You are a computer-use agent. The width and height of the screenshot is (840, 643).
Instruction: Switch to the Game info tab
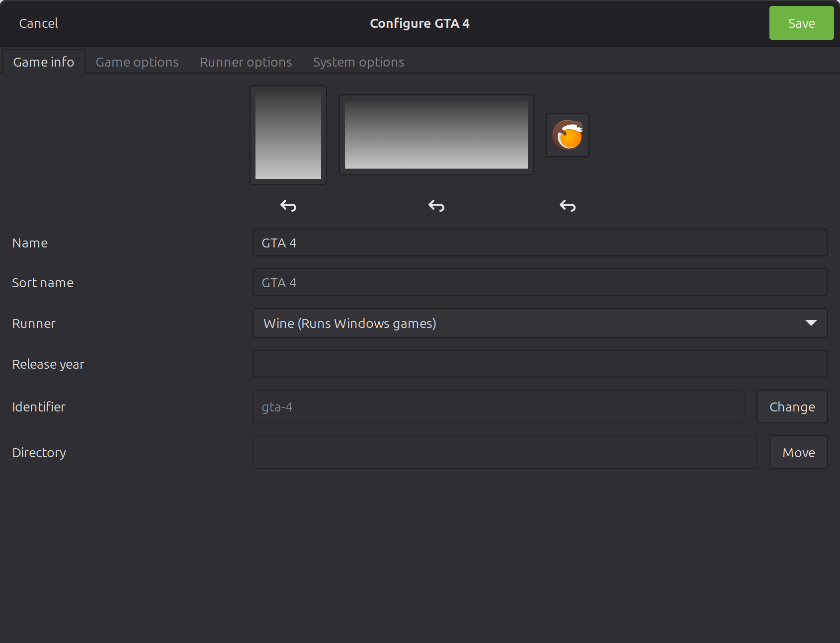click(x=44, y=62)
